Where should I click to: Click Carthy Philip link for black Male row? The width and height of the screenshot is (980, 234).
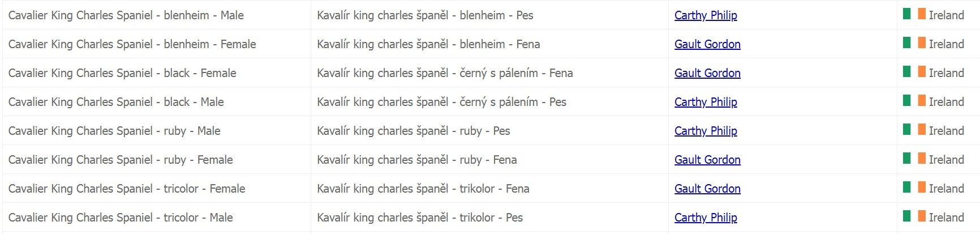(706, 102)
